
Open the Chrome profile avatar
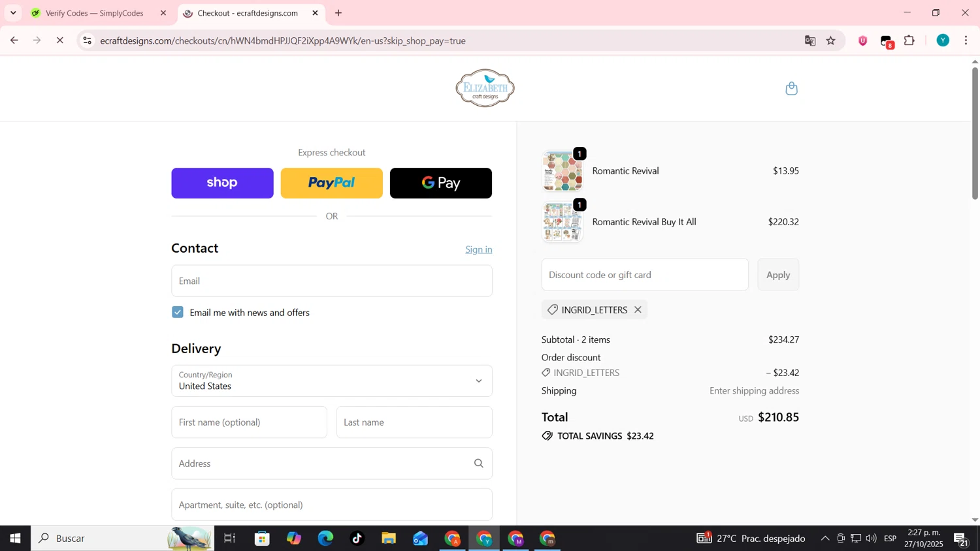click(x=943, y=40)
